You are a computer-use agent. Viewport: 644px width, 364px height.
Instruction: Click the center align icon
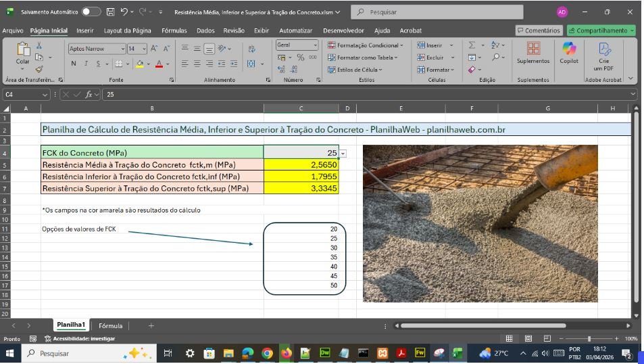pyautogui.click(x=197, y=64)
